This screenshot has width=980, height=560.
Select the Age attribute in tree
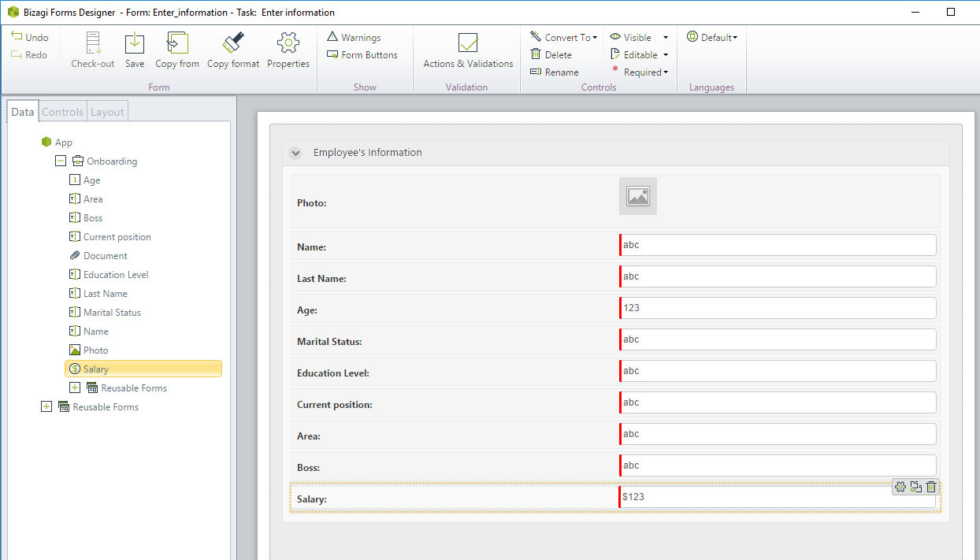85,180
